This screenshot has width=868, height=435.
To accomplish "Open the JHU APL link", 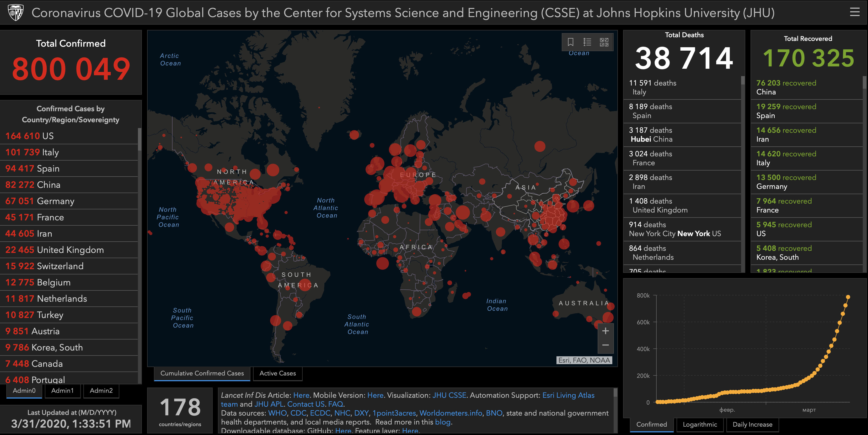I will (269, 404).
